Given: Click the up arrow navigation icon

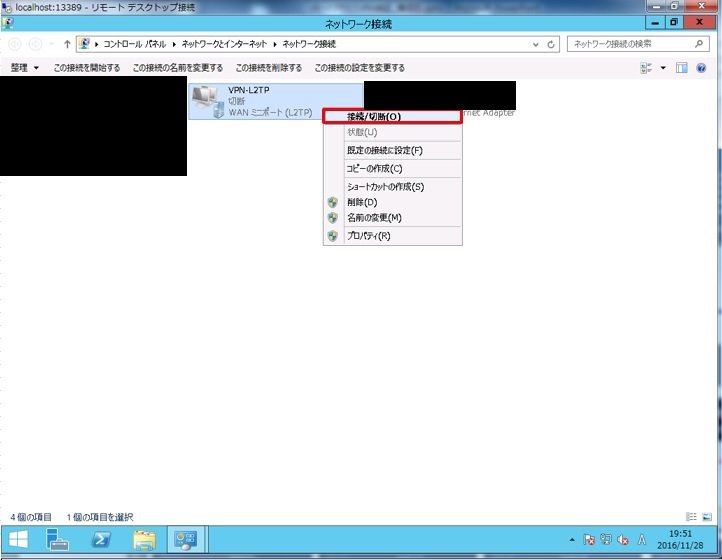Looking at the screenshot, I should 66,45.
